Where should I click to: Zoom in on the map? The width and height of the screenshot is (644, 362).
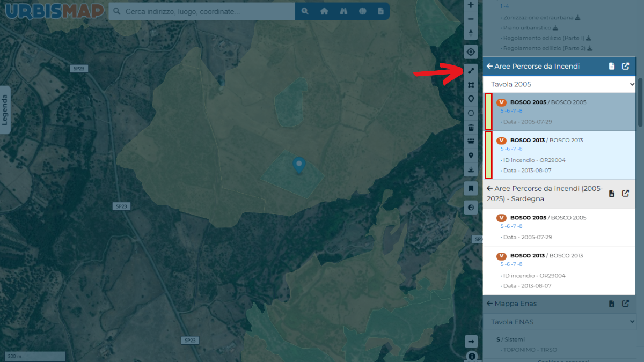pyautogui.click(x=471, y=5)
